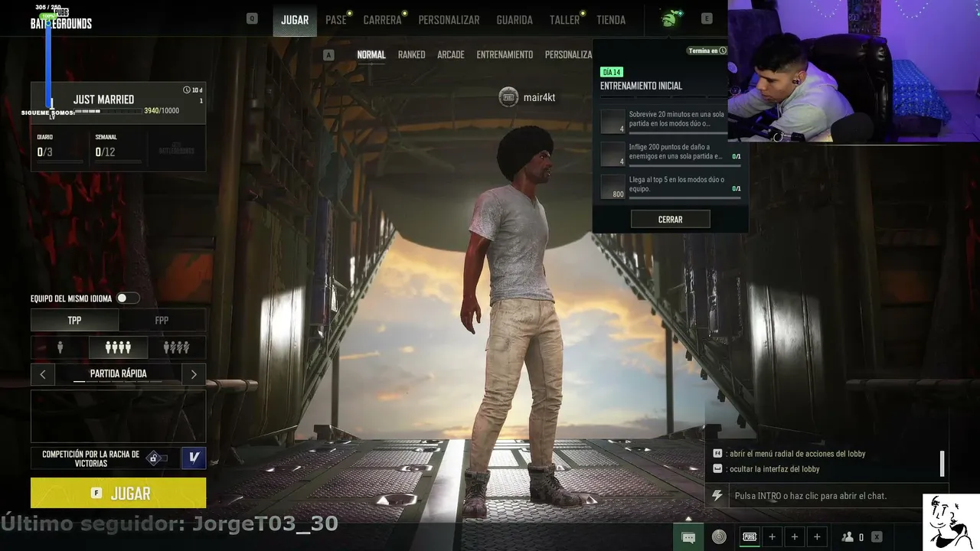Click the E key shortcut icon

click(707, 18)
